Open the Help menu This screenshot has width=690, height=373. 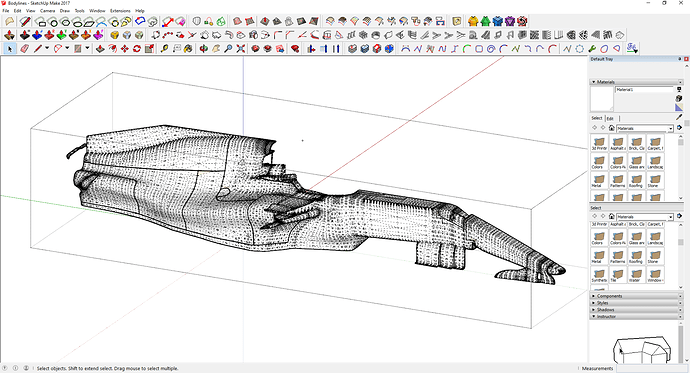[x=140, y=11]
